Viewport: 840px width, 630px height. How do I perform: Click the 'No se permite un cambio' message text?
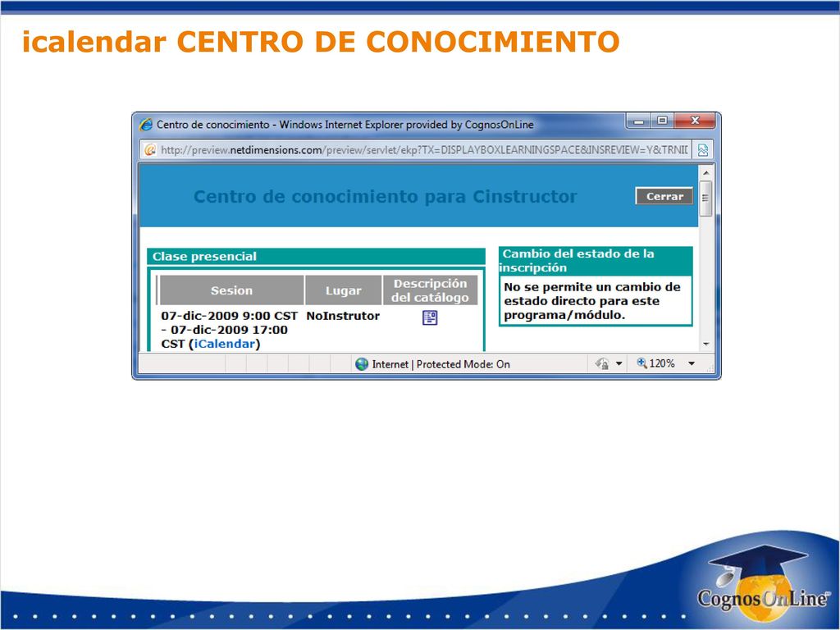(592, 301)
